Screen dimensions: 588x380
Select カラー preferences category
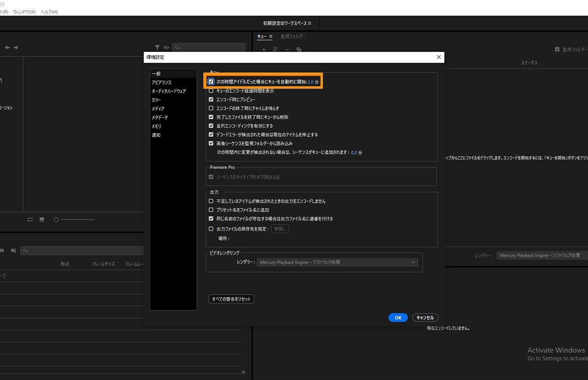173,100
